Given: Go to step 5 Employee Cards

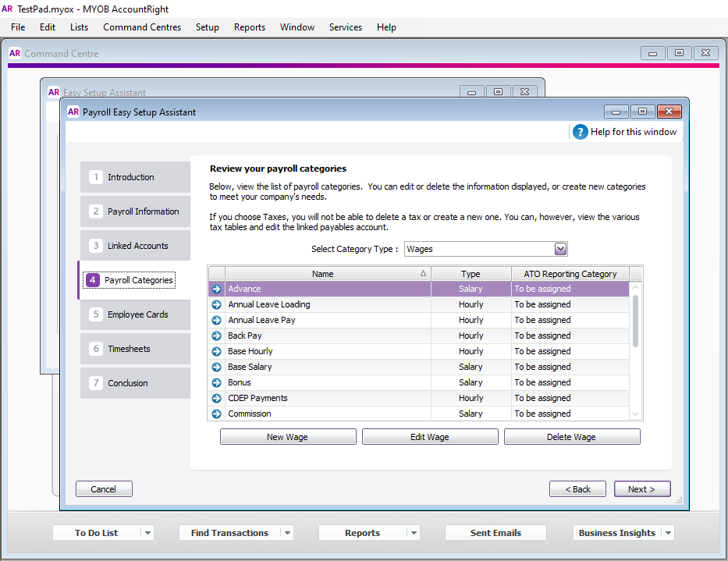Looking at the screenshot, I should 135,314.
